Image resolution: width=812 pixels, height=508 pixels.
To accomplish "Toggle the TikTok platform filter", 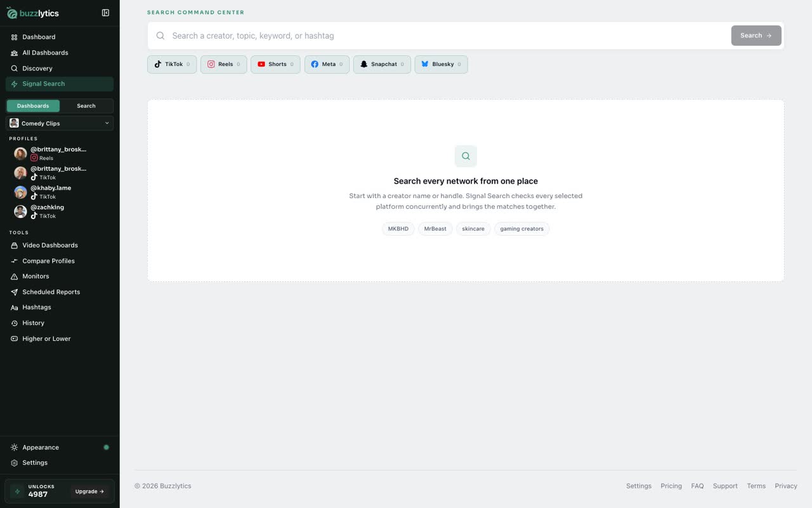I will pos(172,64).
